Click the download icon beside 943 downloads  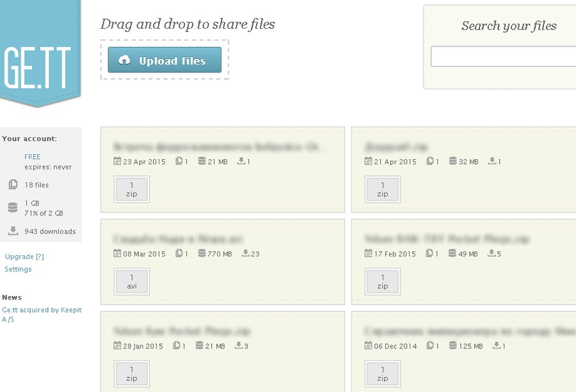coord(13,231)
